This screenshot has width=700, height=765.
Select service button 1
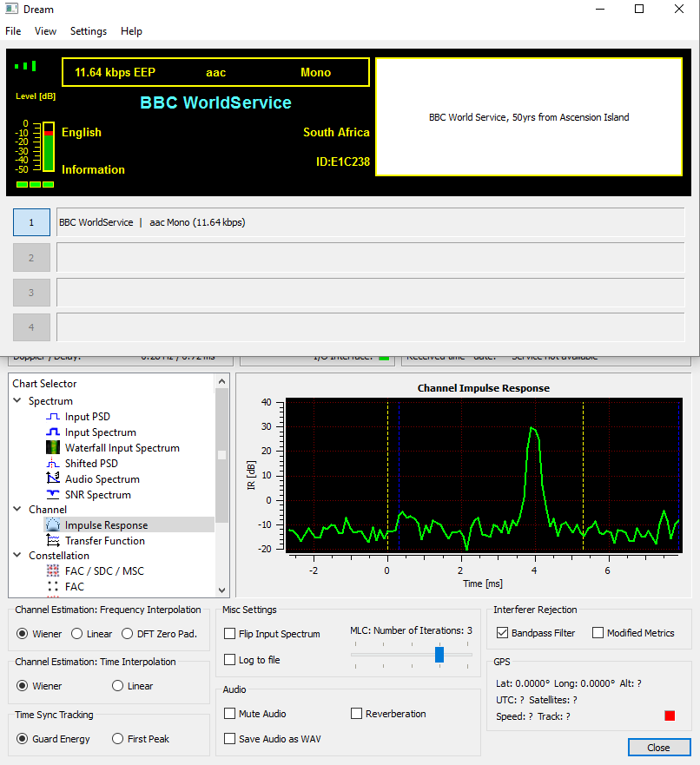32,222
